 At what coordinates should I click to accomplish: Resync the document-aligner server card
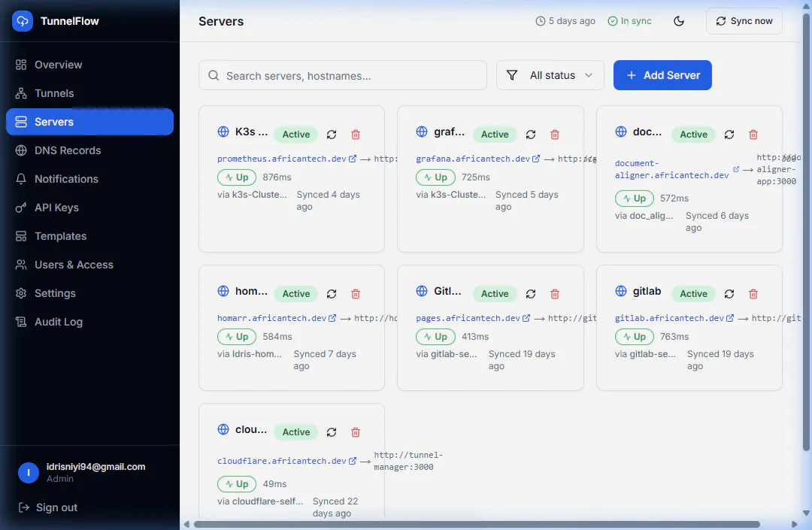coord(729,135)
